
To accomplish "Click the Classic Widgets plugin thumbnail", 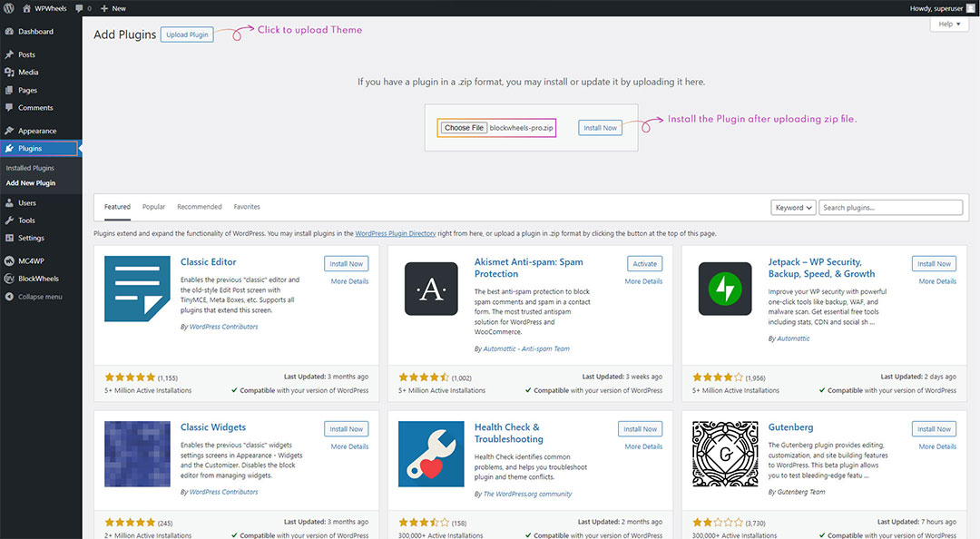I will (x=137, y=454).
